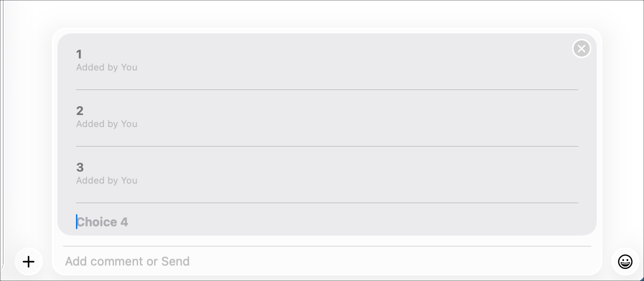Click the blue text cursor in Choice 4

point(76,222)
